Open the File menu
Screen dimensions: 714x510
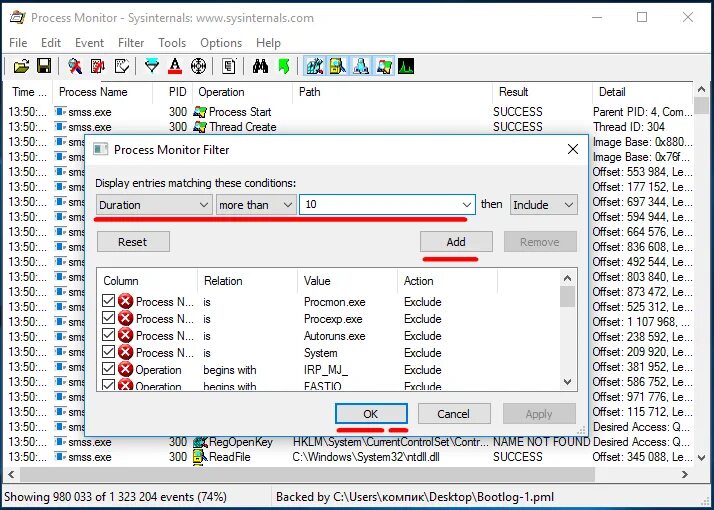pyautogui.click(x=18, y=43)
